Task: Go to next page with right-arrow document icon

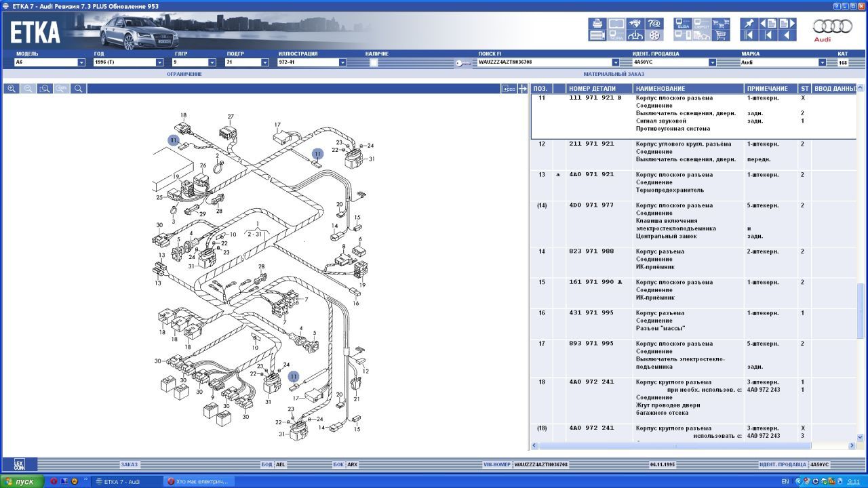Action: 787,24
